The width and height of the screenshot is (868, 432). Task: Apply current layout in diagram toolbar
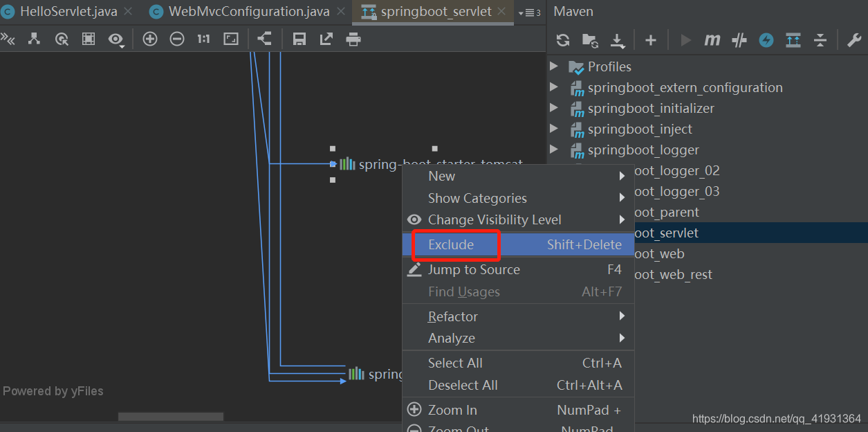264,39
